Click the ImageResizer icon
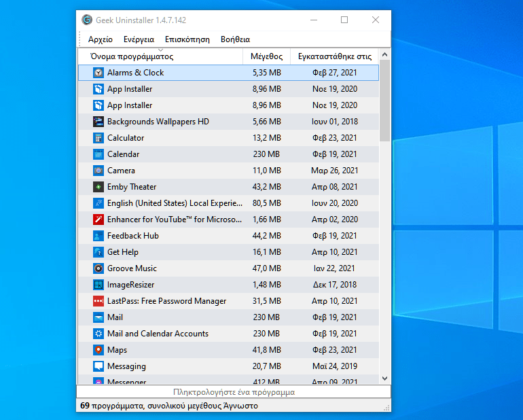This screenshot has width=523, height=420. point(98,285)
